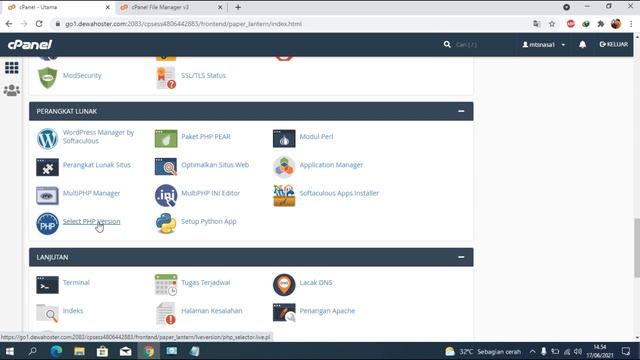Click the Perangkat Lunak Situs icon
This screenshot has height=360, width=640.
click(x=47, y=167)
